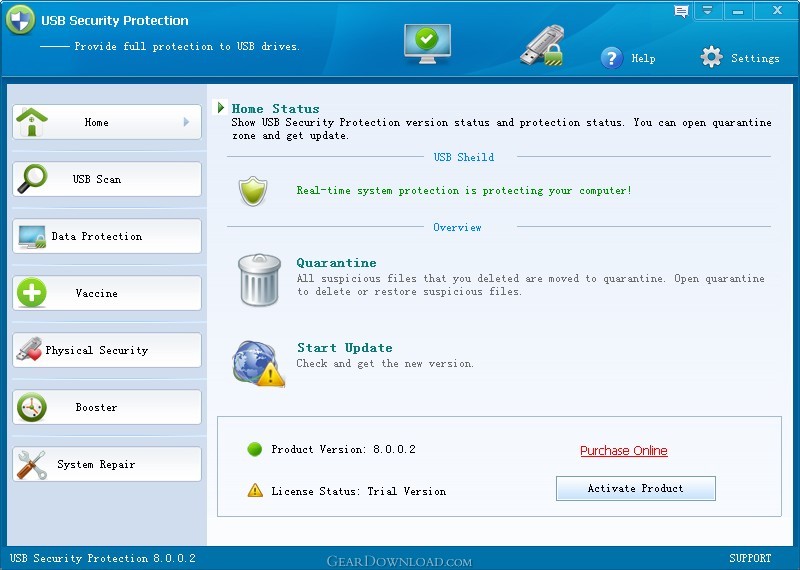The width and height of the screenshot is (800, 570).
Task: Click the Help text label
Action: (643, 58)
